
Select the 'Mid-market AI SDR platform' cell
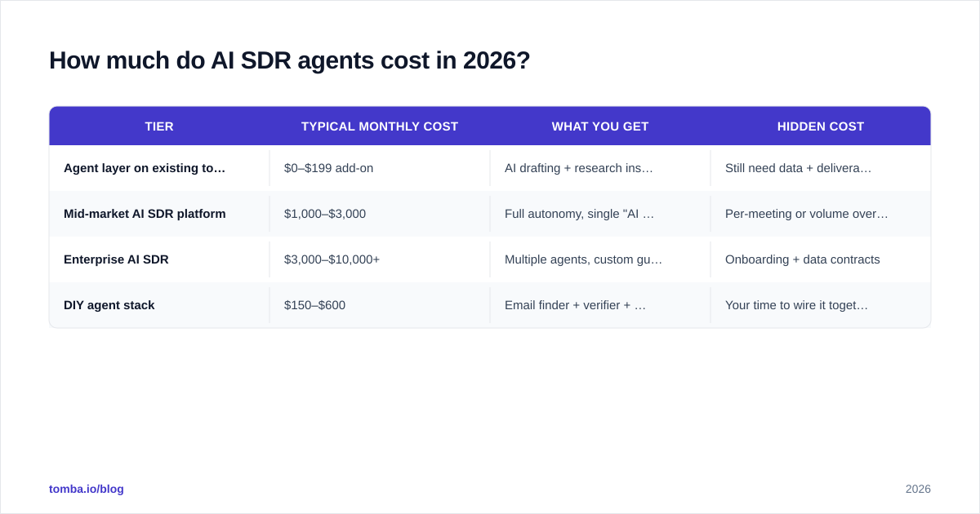coord(159,214)
